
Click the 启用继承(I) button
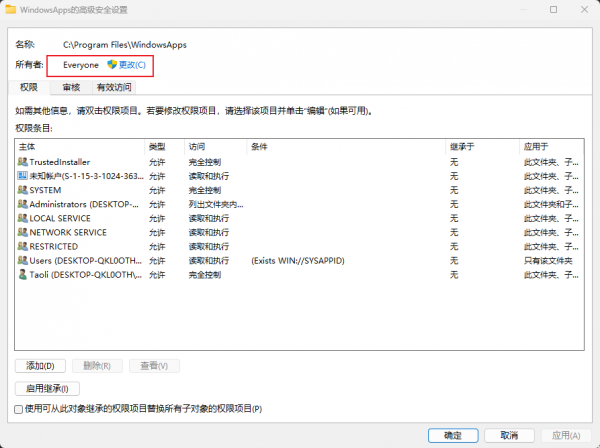coord(47,389)
